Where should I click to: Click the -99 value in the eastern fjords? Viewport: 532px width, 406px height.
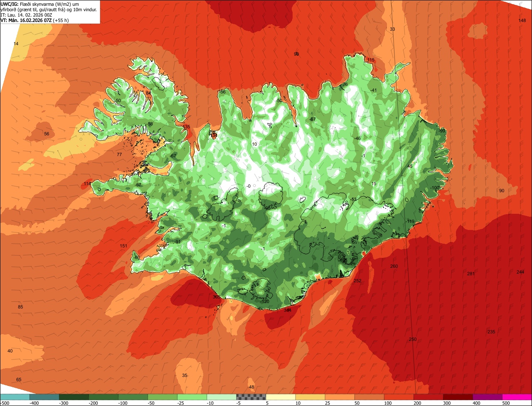(x=442, y=131)
